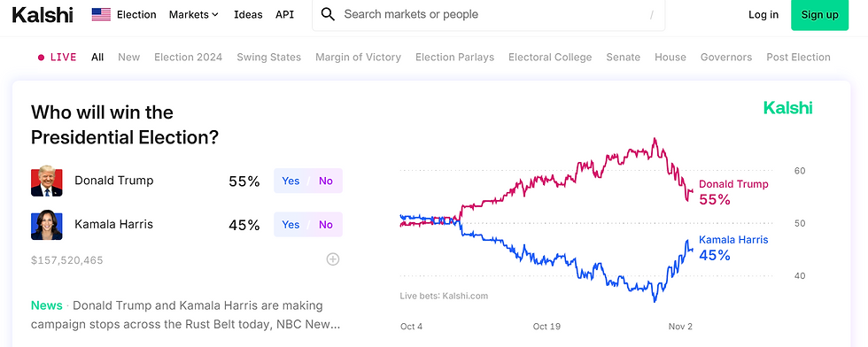
Task: Select Yes for Kamala Harris
Action: pos(291,225)
